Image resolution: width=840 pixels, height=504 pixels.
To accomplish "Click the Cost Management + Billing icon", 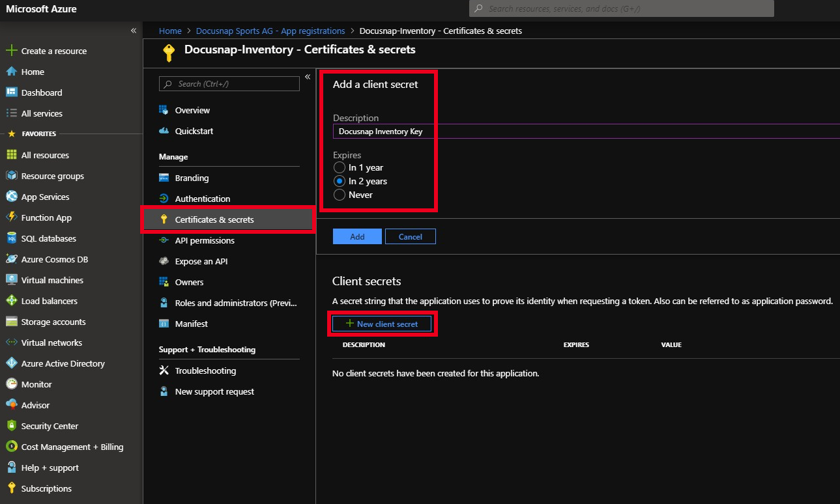I will pyautogui.click(x=11, y=447).
